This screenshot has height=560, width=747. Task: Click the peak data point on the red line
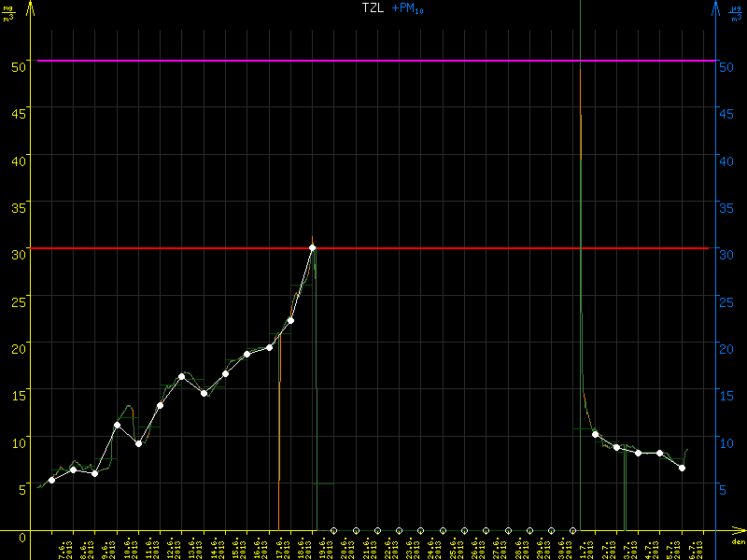coord(312,247)
